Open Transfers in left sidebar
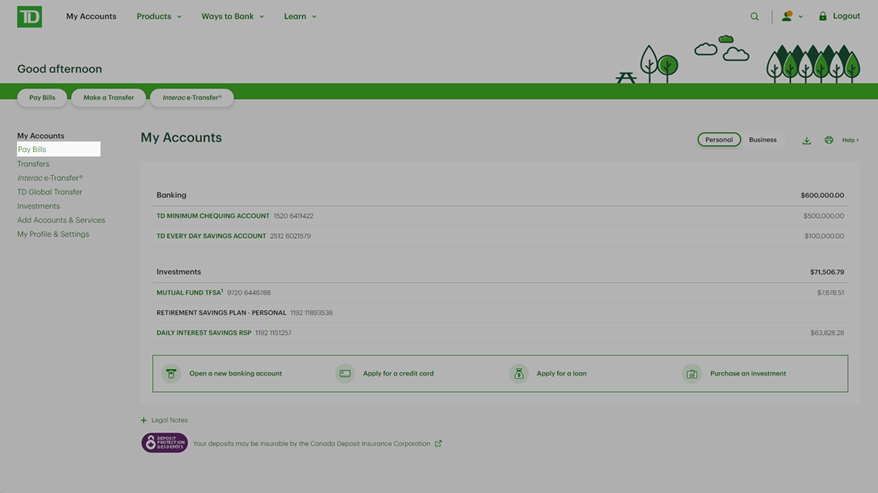This screenshot has height=493, width=878. [x=33, y=164]
